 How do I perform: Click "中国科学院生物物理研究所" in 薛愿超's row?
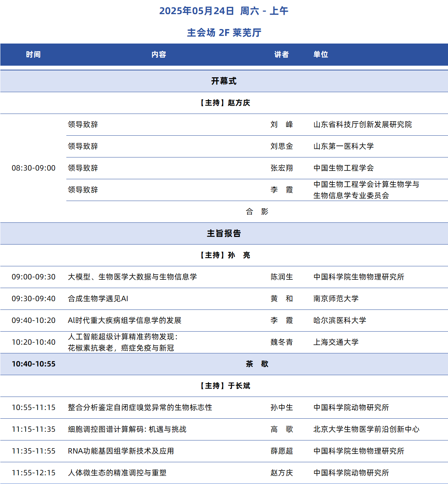tap(359, 451)
